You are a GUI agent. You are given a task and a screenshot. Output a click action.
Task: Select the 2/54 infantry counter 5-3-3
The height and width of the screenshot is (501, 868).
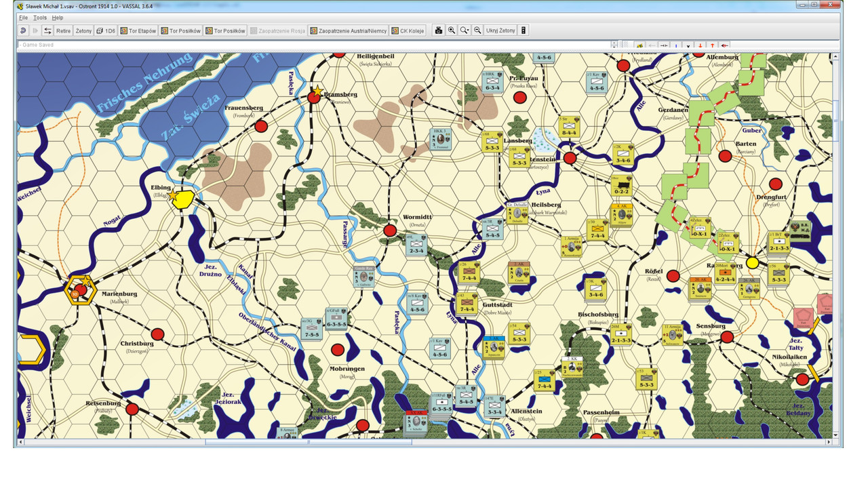click(x=519, y=333)
